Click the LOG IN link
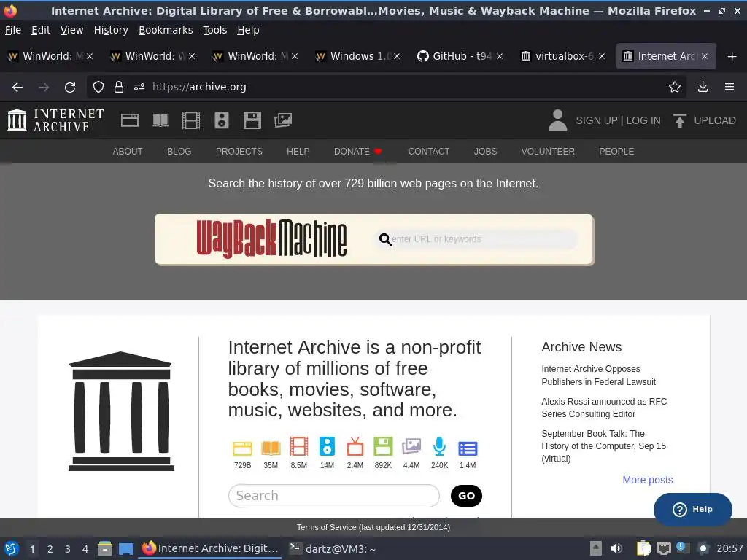The height and width of the screenshot is (560, 747). (643, 120)
